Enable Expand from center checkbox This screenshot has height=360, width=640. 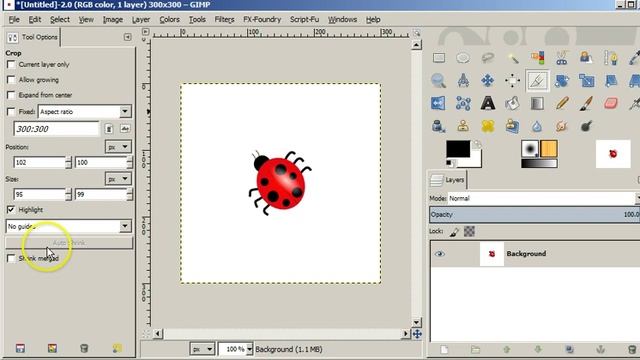(11, 95)
